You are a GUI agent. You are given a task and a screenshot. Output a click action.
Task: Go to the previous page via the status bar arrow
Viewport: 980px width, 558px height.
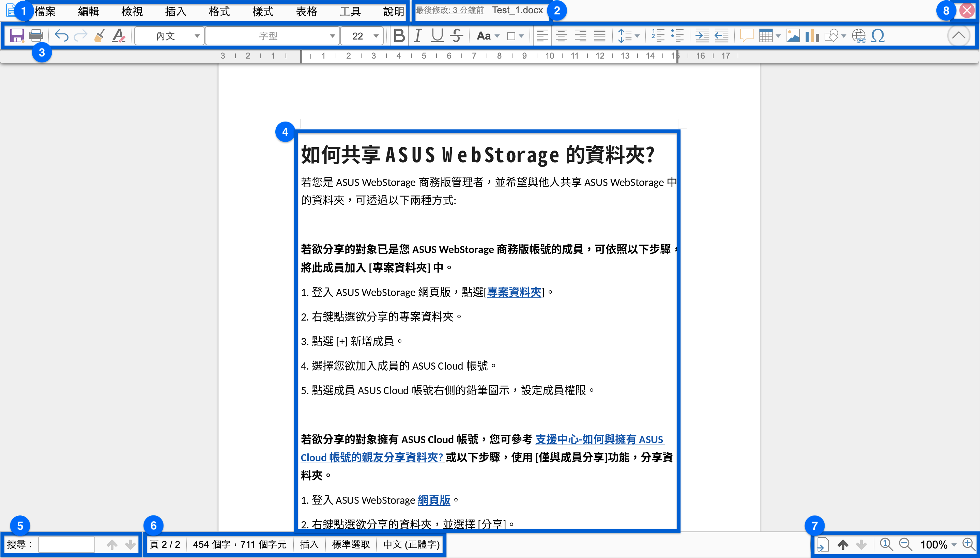[x=842, y=544]
